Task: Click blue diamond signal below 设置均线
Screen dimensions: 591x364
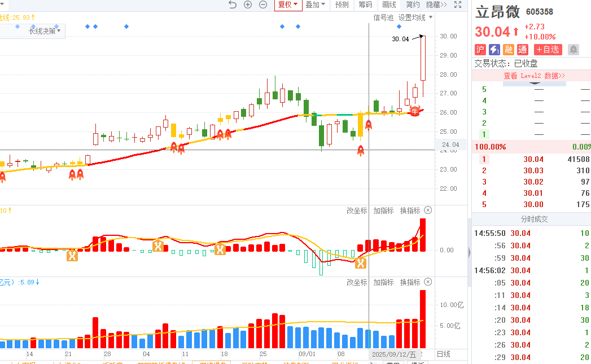Action: 399,27
